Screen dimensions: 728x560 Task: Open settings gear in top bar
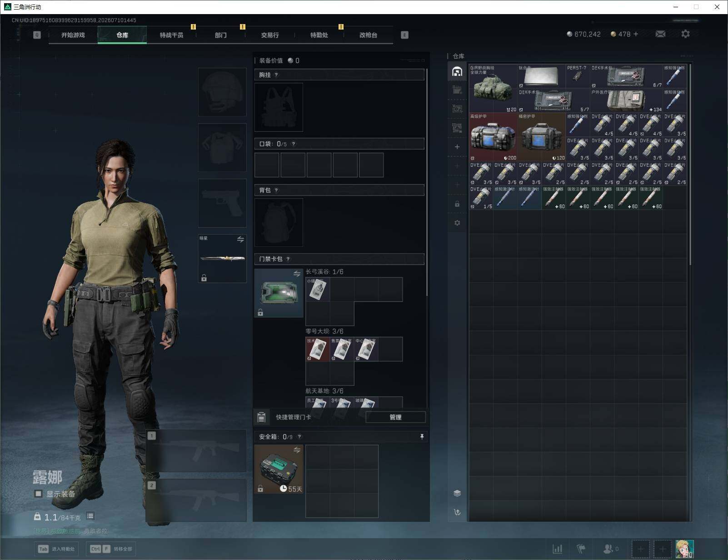coord(685,34)
